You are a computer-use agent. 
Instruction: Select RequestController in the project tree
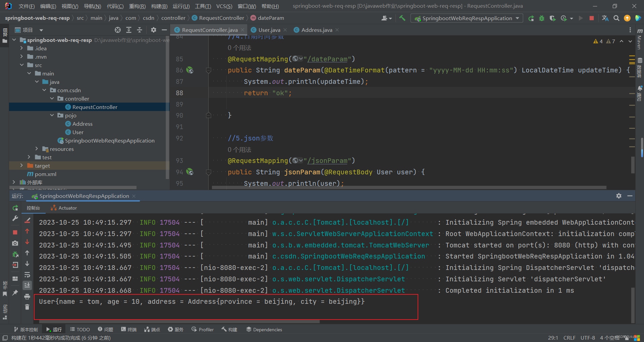[95, 107]
